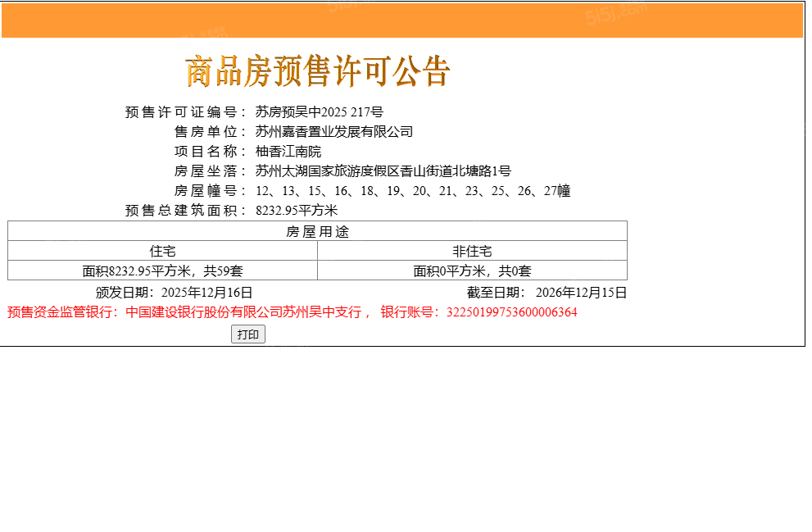Click expiry date 2026年12月15日
812x532 pixels.
(581, 293)
